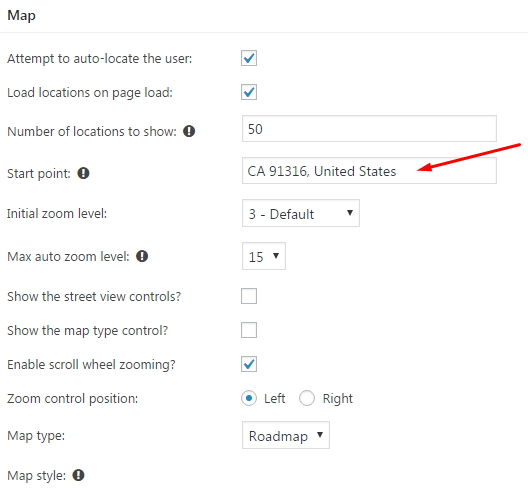Expand the Map type Roadmap dropdown
The width and height of the screenshot is (528, 496).
pyautogui.click(x=286, y=435)
